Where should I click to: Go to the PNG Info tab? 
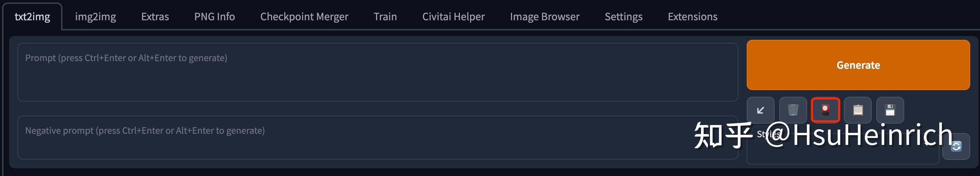tap(214, 17)
